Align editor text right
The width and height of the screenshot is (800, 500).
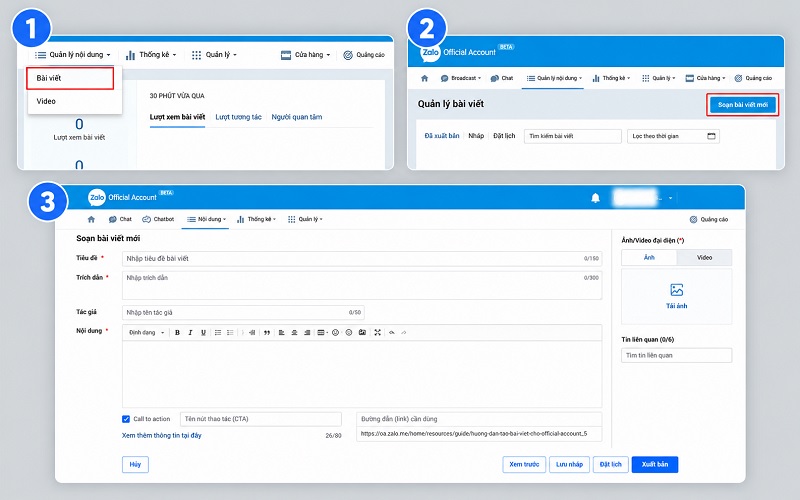(x=307, y=333)
